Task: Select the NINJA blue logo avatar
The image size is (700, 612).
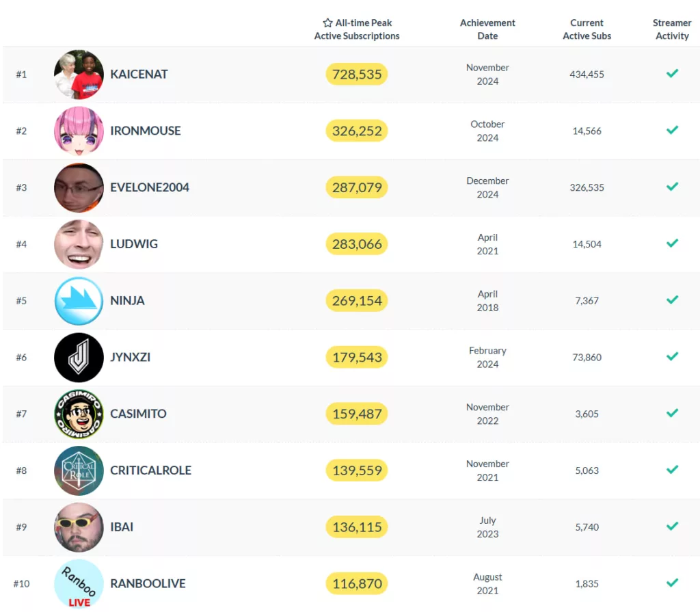Action: click(79, 301)
